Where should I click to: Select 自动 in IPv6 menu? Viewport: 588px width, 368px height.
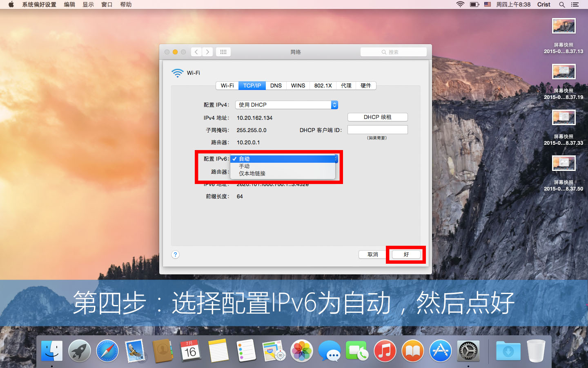(x=283, y=159)
